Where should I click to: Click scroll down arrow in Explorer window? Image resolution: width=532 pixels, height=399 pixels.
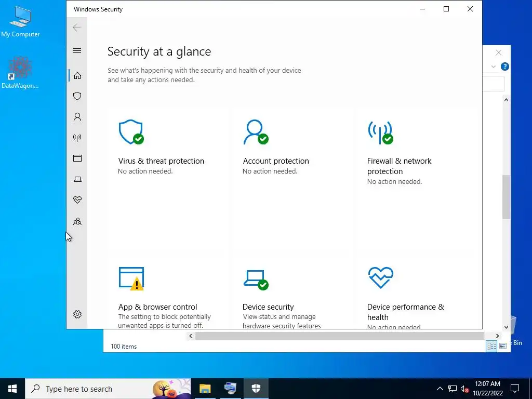[x=506, y=327]
